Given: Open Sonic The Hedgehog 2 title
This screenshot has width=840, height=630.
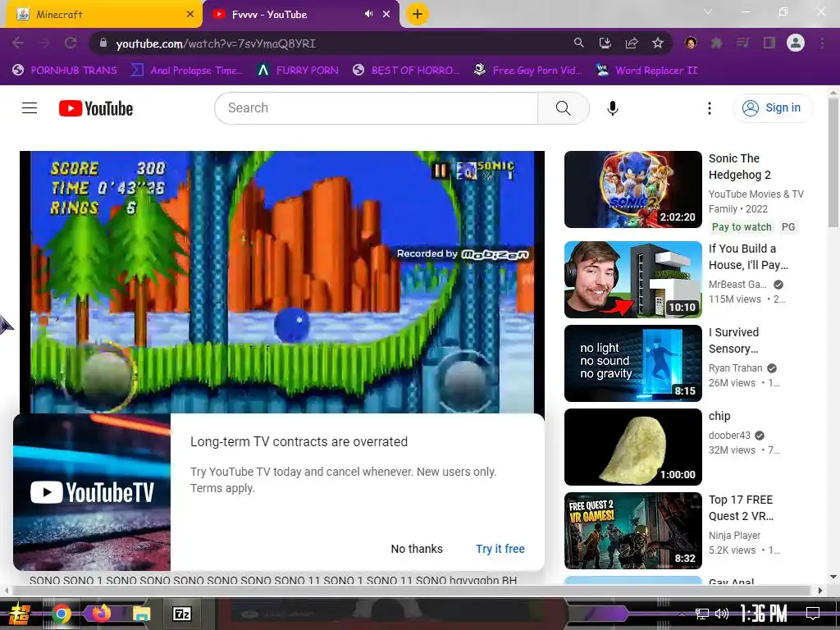Looking at the screenshot, I should [740, 167].
